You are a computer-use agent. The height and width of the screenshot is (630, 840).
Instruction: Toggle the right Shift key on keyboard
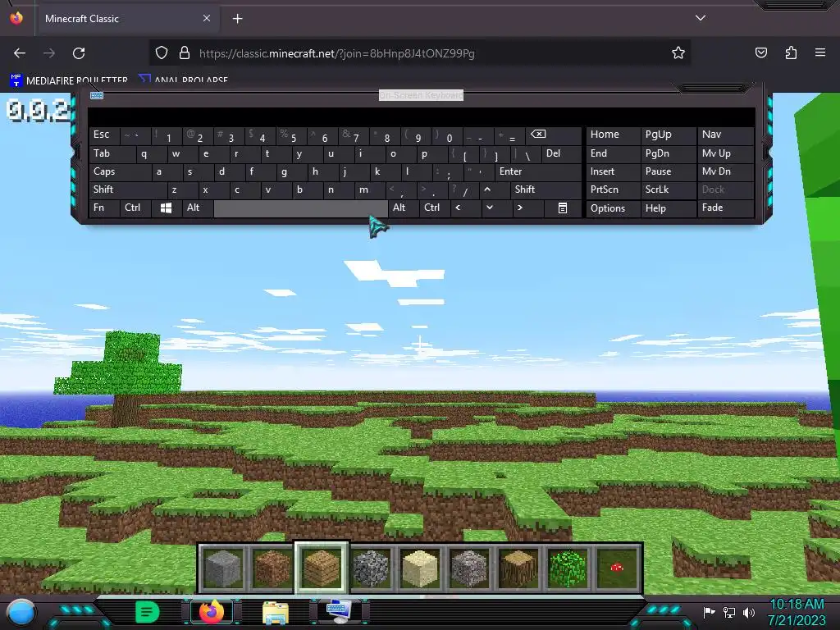tap(546, 189)
